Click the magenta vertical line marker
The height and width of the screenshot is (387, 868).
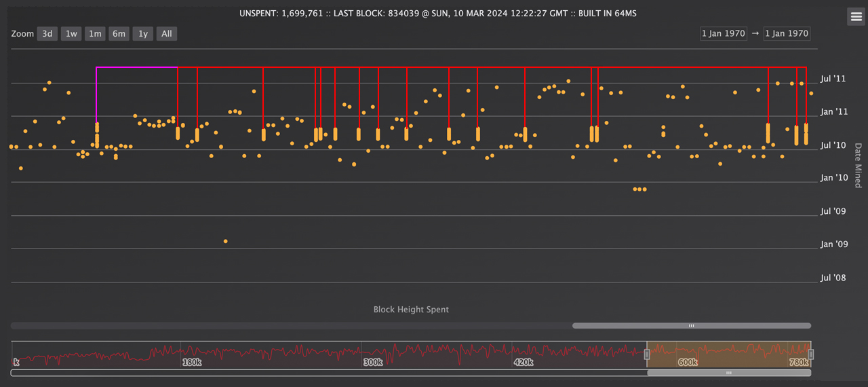pyautogui.click(x=97, y=95)
